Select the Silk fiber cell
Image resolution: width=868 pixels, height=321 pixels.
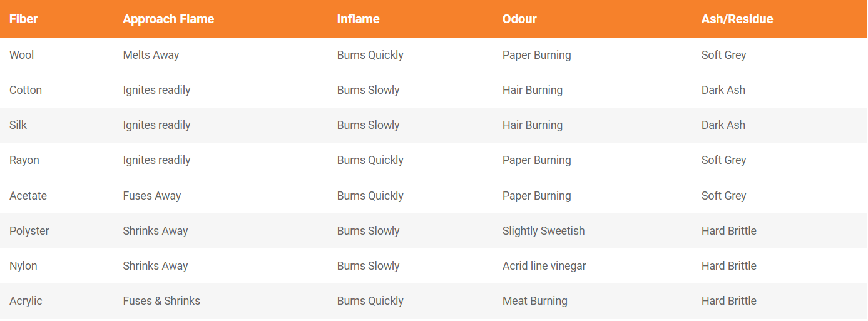tap(18, 125)
